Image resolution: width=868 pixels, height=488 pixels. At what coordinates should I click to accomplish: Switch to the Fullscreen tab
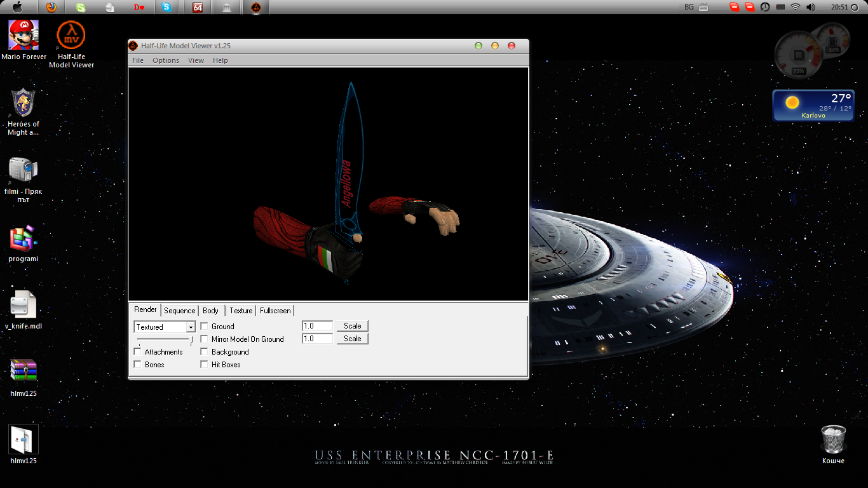click(x=275, y=311)
